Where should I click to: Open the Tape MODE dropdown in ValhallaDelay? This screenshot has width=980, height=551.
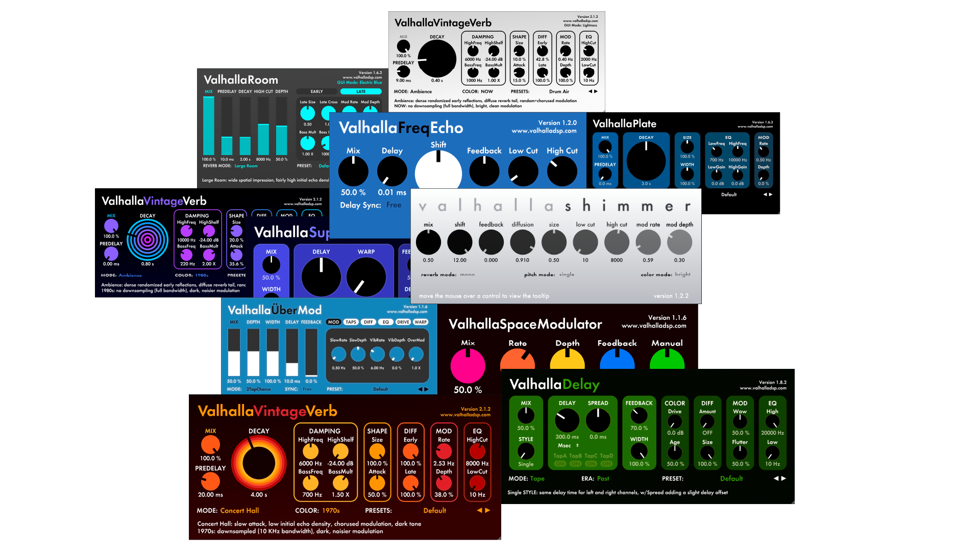tap(537, 479)
